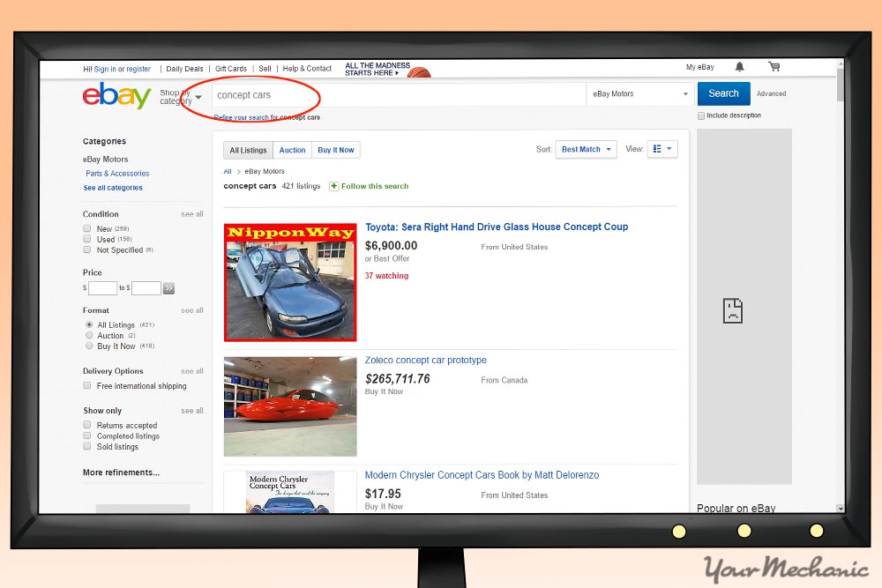
Task: Open the Toyota Sera Concept Coup listing title
Action: click(496, 227)
